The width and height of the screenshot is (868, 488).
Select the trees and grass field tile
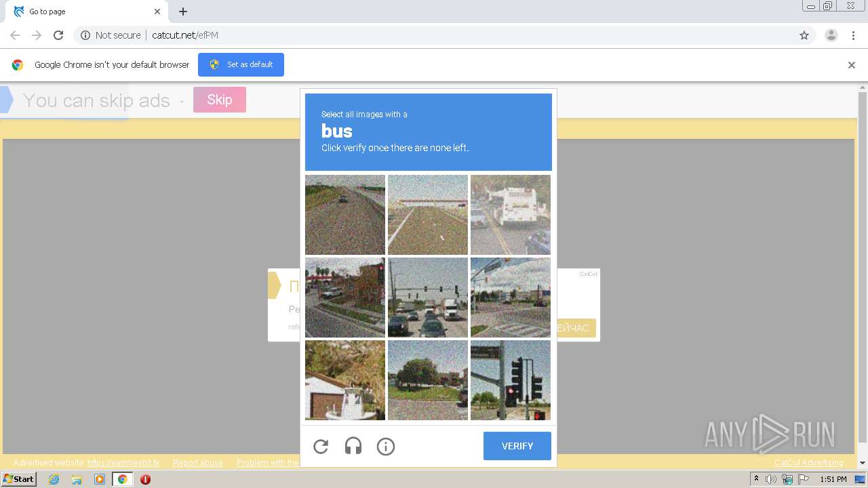(428, 380)
